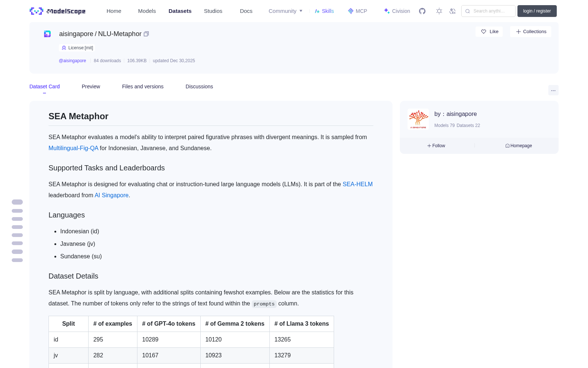Navigate to Models
The width and height of the screenshot is (588, 368).
(x=147, y=11)
